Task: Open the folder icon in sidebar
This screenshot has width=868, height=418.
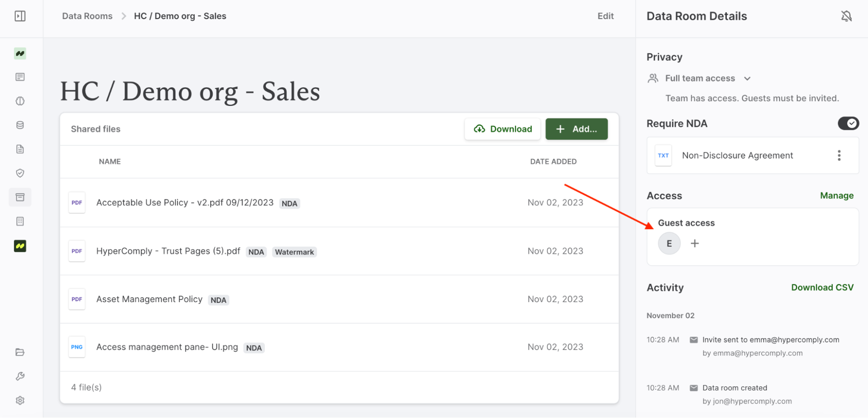Action: 20,352
